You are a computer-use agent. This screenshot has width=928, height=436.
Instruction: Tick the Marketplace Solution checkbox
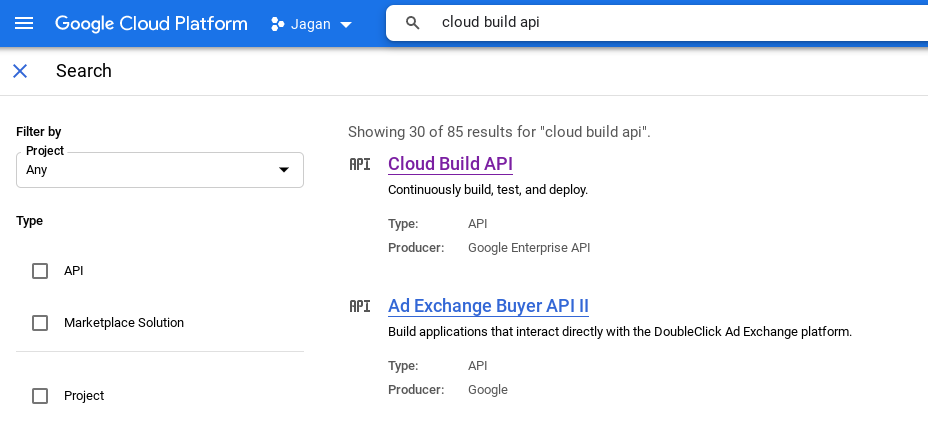pyautogui.click(x=40, y=323)
